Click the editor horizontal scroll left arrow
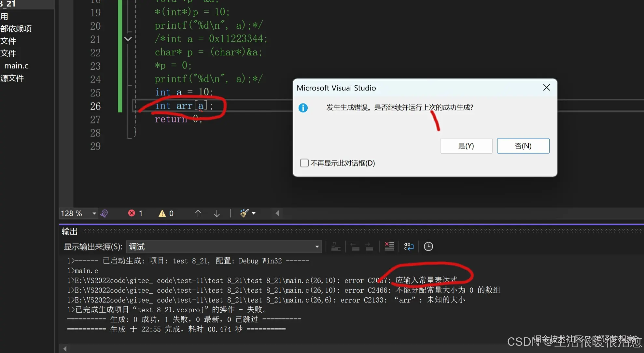Viewport: 644px width, 353px height. tap(277, 213)
